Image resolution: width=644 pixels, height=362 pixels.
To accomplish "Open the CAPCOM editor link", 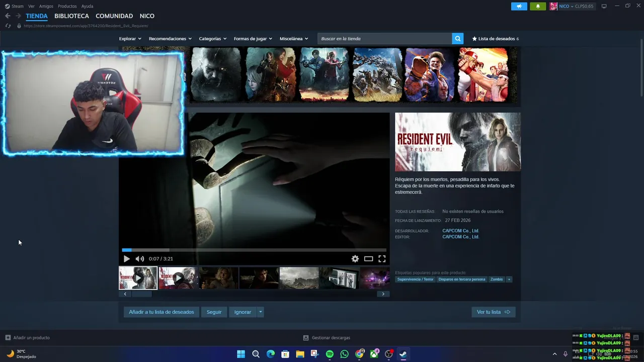I will tap(460, 237).
